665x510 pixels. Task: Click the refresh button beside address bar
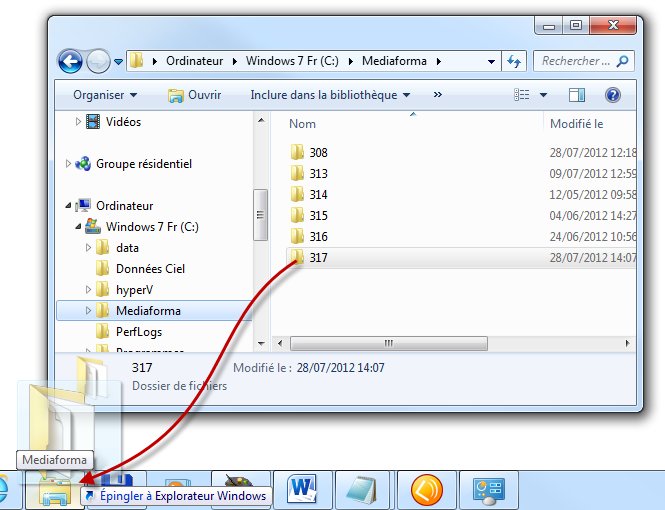click(515, 61)
